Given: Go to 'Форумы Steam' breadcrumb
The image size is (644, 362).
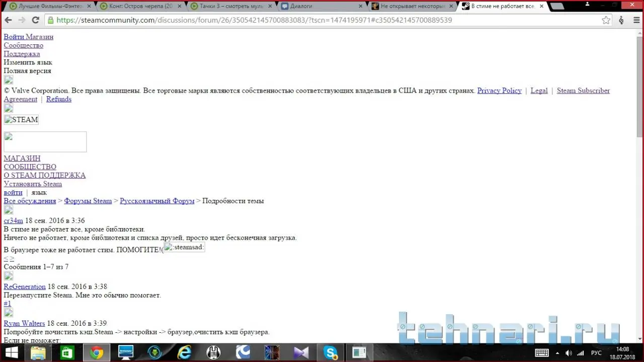Looking at the screenshot, I should (x=88, y=201).
